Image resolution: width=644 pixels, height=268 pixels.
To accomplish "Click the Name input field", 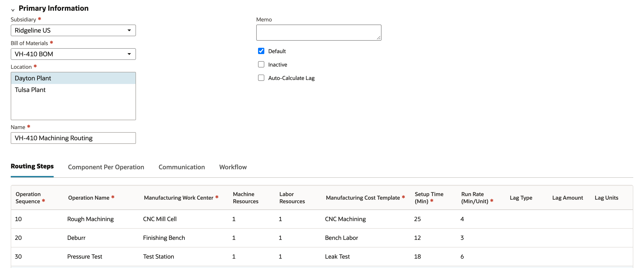I will click(73, 138).
